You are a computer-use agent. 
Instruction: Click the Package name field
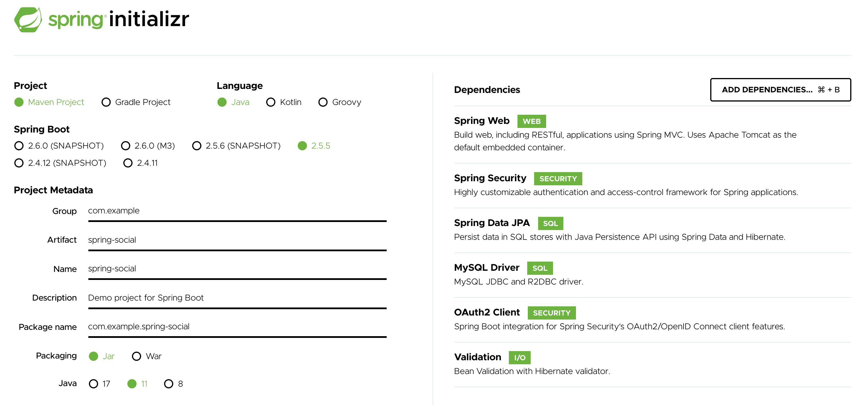click(x=236, y=326)
